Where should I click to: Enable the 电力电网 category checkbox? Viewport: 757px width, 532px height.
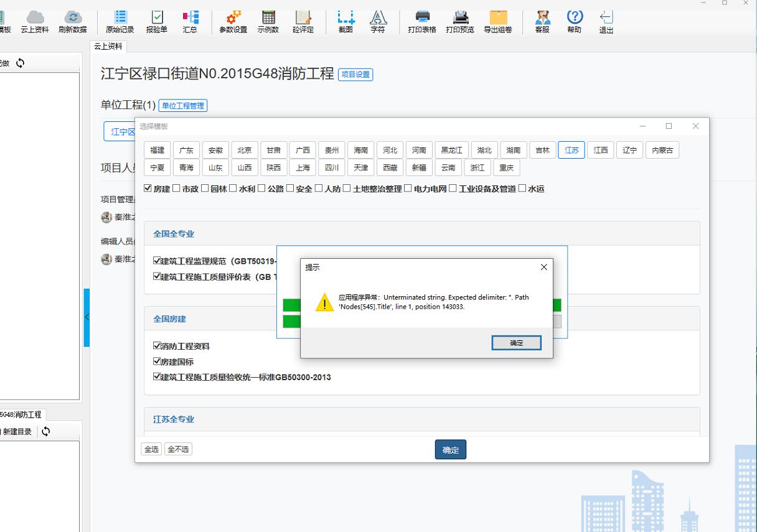pyautogui.click(x=408, y=189)
